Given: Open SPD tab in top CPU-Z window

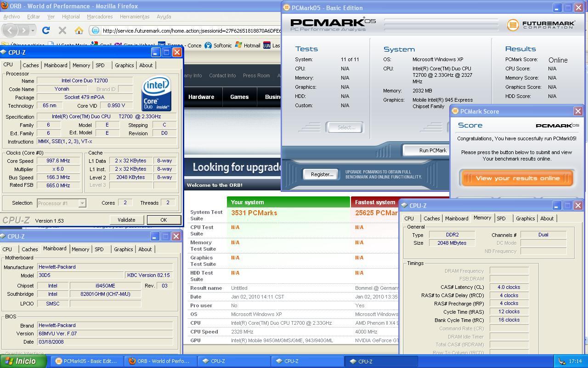Looking at the screenshot, I should click(100, 65).
